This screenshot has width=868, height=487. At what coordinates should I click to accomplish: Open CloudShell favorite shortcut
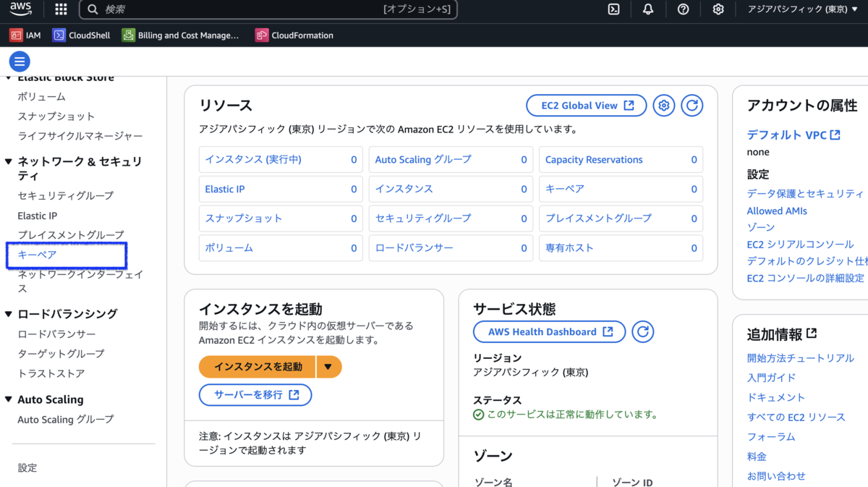coord(81,35)
